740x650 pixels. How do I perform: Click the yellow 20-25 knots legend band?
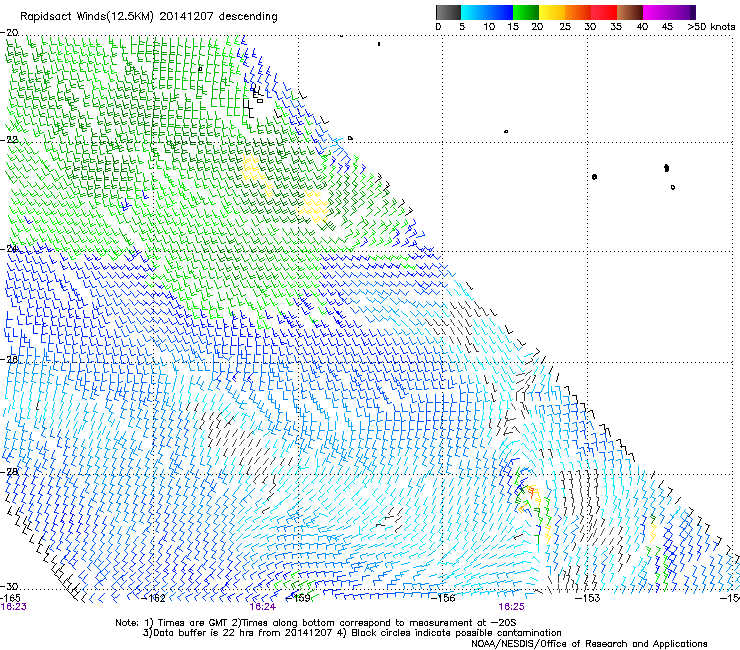(552, 12)
